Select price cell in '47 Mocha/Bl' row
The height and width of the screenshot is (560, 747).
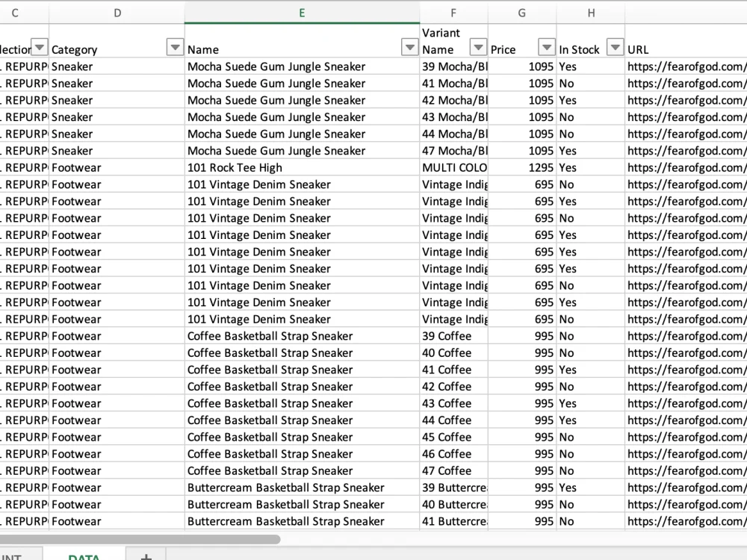tap(522, 151)
